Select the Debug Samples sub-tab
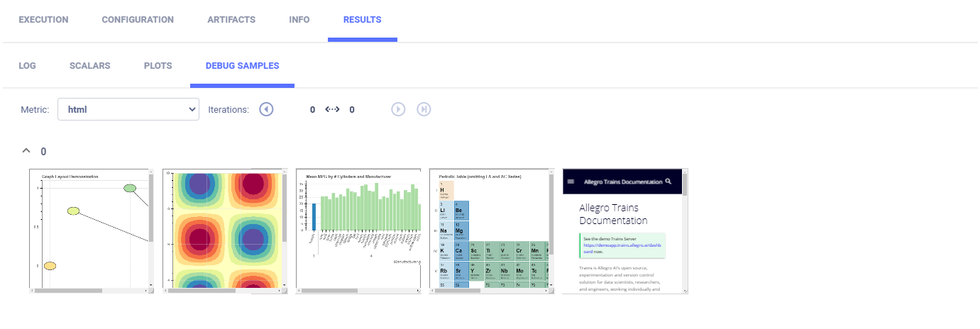Viewport: 980px width, 329px height. (x=242, y=66)
